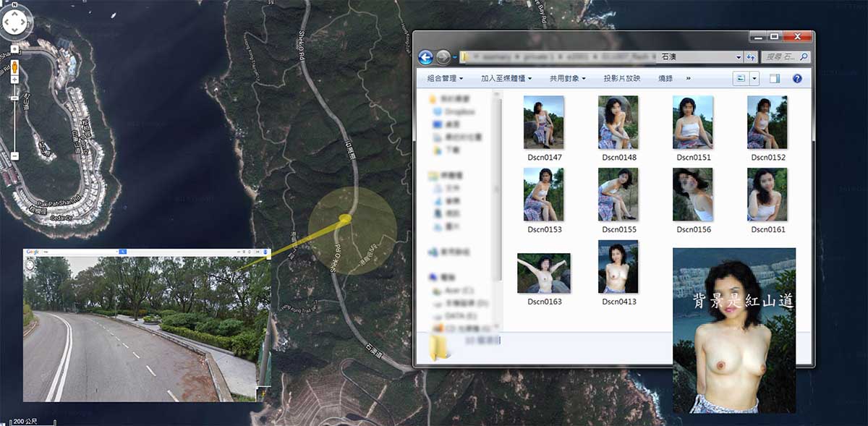This screenshot has height=426, width=868.
Task: Open the address bar history dropdown arrow
Action: pos(738,56)
